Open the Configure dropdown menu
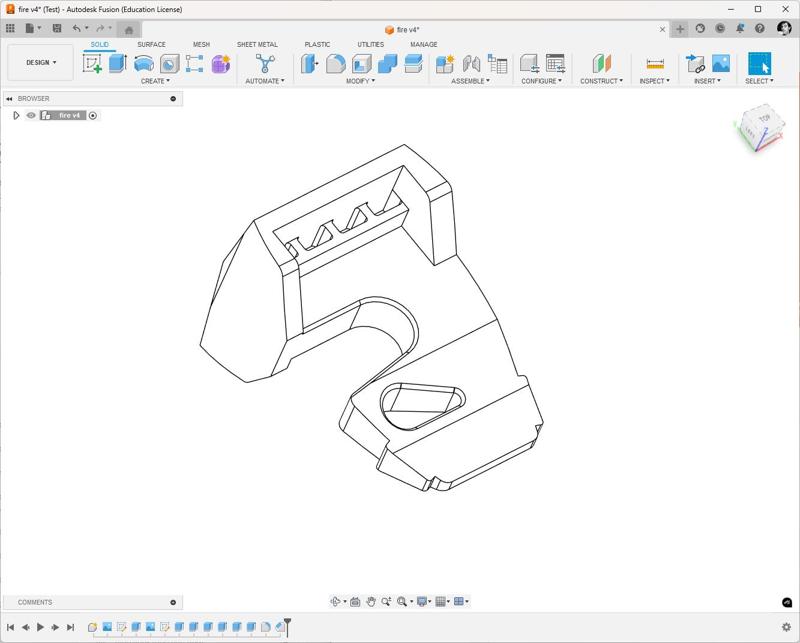The image size is (800, 643). click(541, 81)
